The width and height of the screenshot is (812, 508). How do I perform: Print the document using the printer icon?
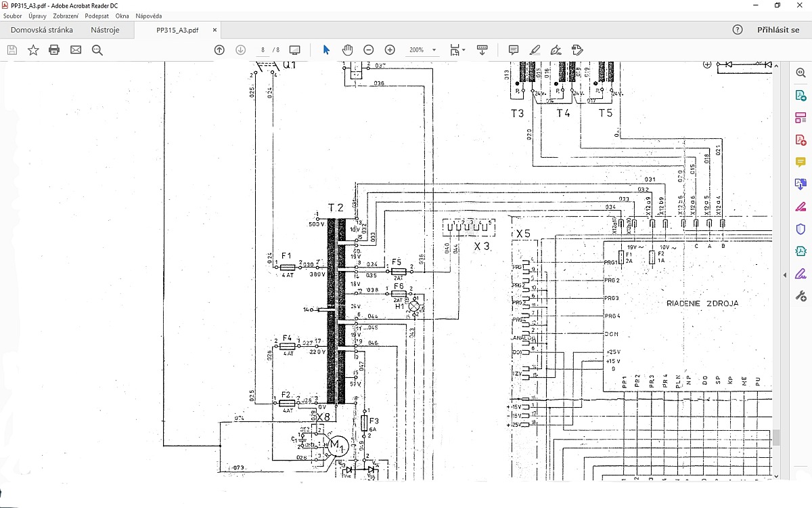(x=54, y=50)
